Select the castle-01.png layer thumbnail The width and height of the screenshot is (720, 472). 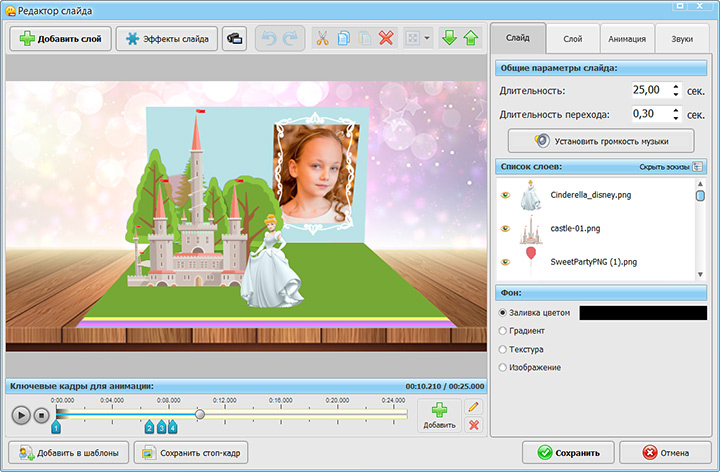pos(531,230)
